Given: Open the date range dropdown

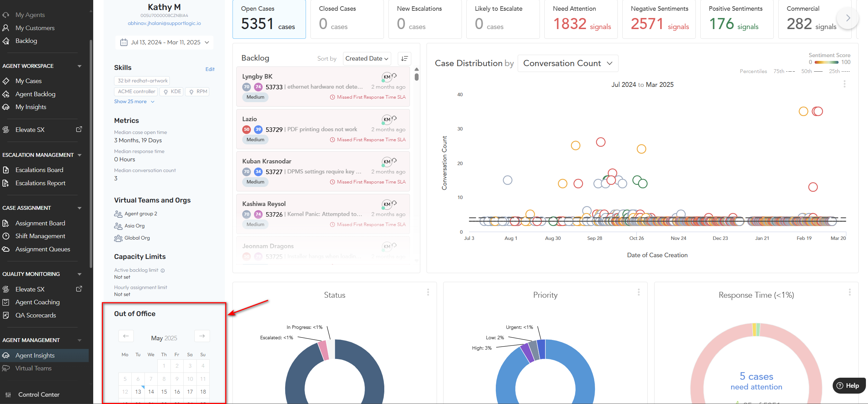Looking at the screenshot, I should tap(165, 42).
